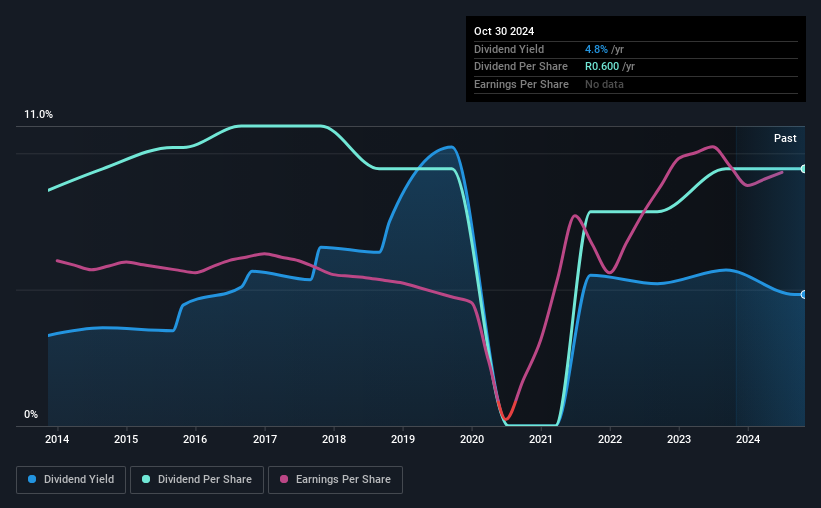Click the 0% y-axis label
This screenshot has width=821, height=508.
click(31, 414)
